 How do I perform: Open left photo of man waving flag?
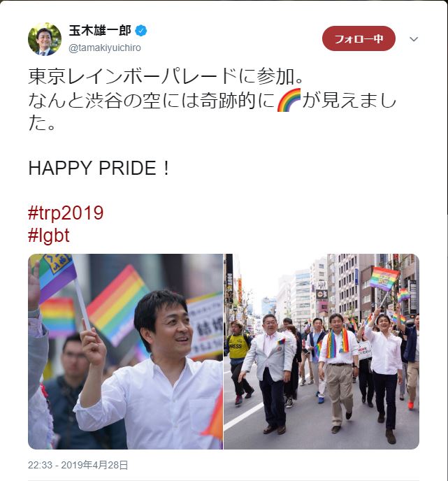click(x=125, y=352)
